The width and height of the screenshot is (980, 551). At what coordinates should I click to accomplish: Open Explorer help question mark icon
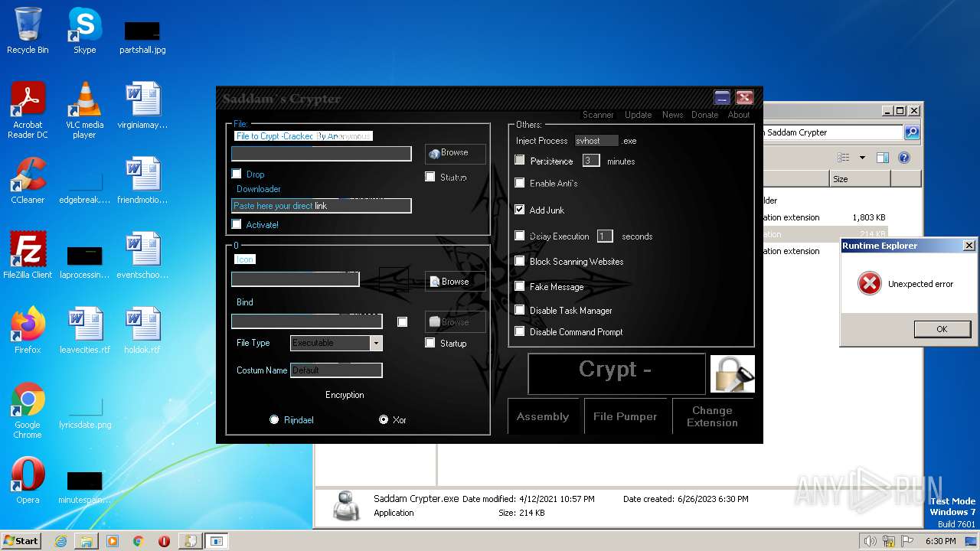[x=903, y=158]
